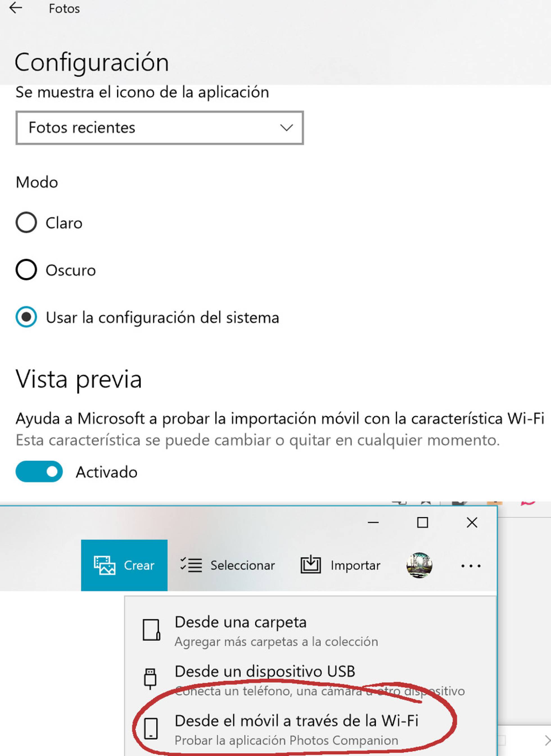
Task: Open the Fotos recientes dropdown
Action: coord(159,128)
